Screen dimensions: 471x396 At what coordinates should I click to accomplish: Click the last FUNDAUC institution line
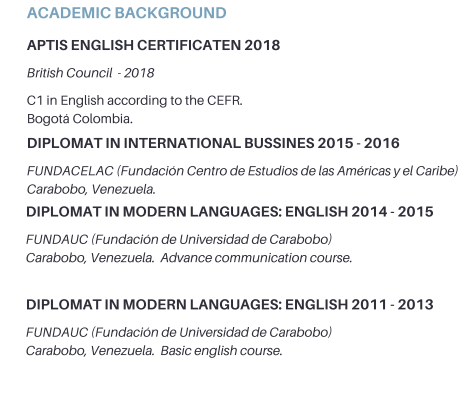point(179,332)
